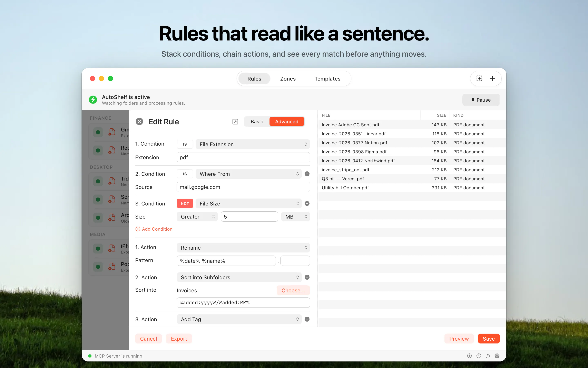Open the Where From condition dropdown
The image size is (588, 368).
point(248,174)
